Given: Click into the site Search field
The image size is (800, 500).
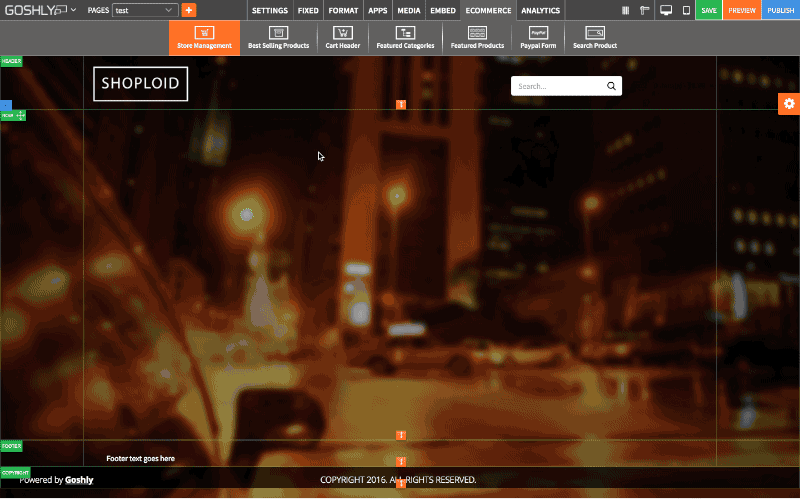Looking at the screenshot, I should click(557, 86).
